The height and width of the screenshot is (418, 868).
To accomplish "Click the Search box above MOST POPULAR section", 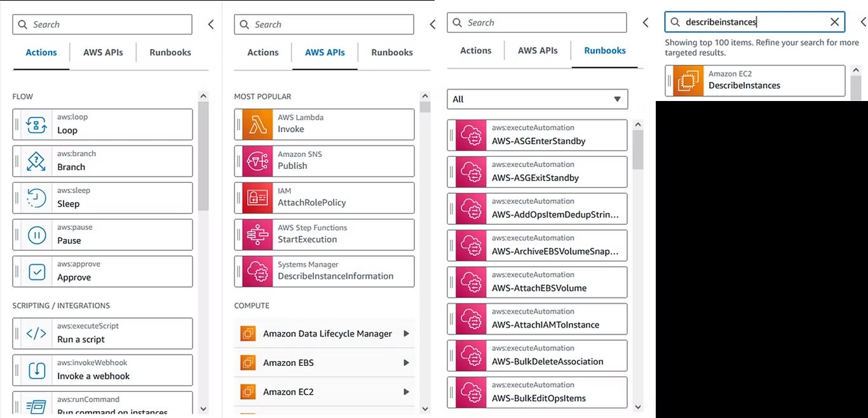I will click(324, 24).
